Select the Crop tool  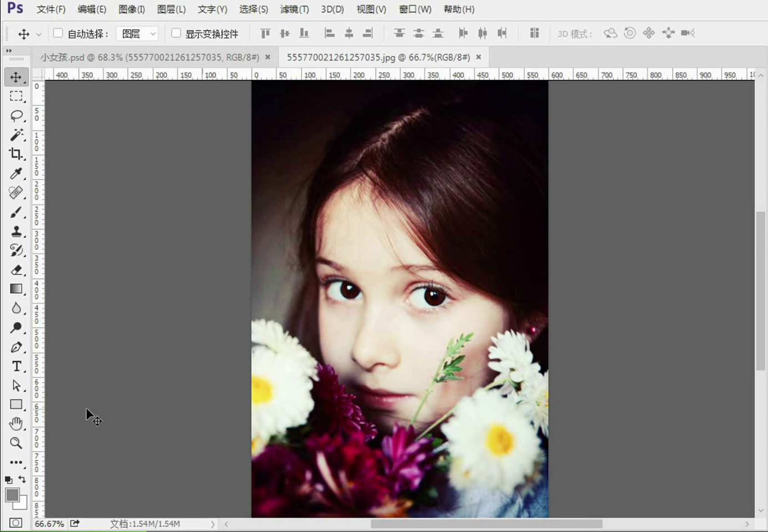[16, 154]
